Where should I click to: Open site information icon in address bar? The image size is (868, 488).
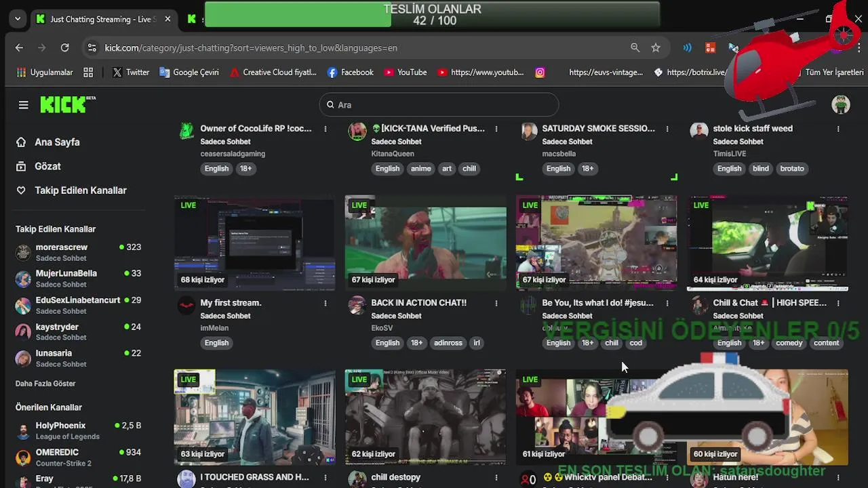(x=92, y=47)
